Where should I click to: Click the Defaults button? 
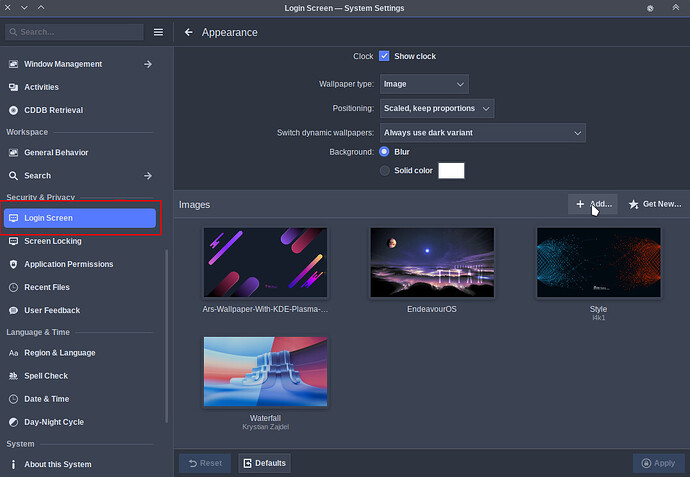click(264, 463)
